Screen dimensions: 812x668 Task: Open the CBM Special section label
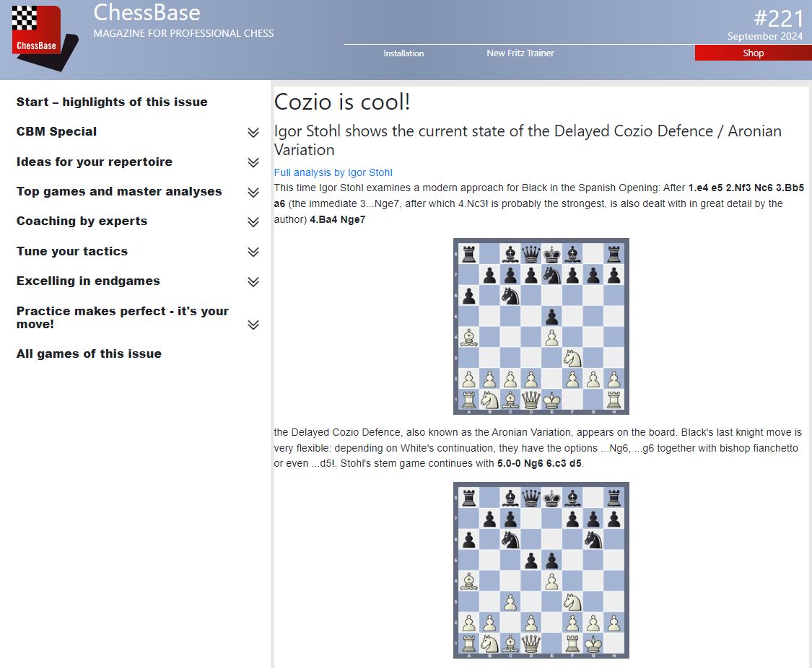tap(56, 131)
